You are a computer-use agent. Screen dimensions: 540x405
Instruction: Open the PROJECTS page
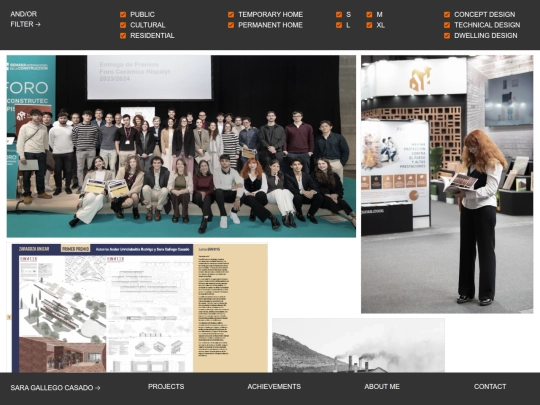(166, 387)
